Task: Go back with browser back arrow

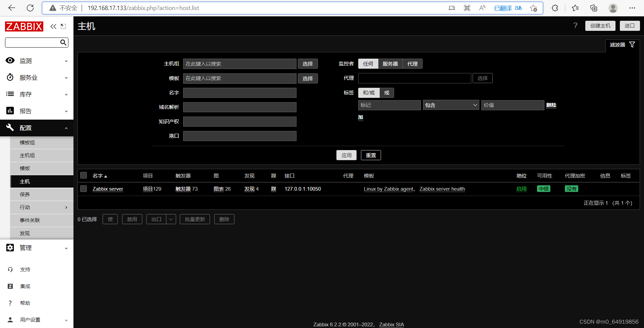Action: [12, 8]
